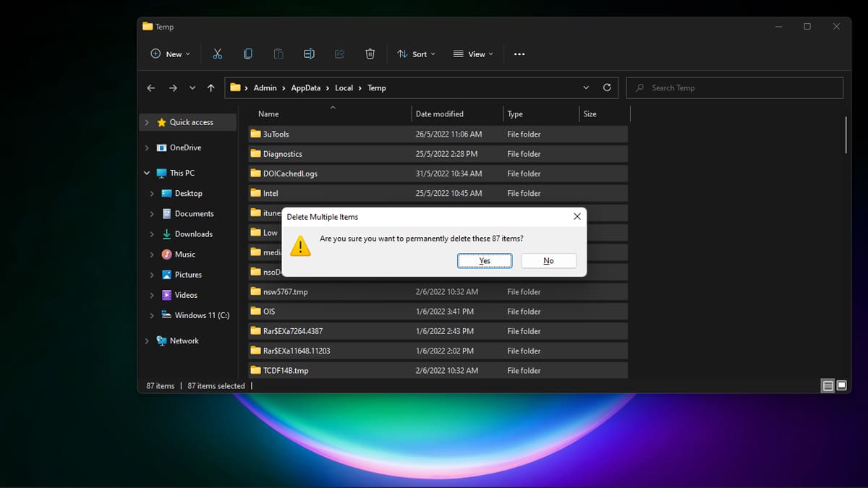This screenshot has width=868, height=488.
Task: Copy the selected files
Action: (247, 53)
